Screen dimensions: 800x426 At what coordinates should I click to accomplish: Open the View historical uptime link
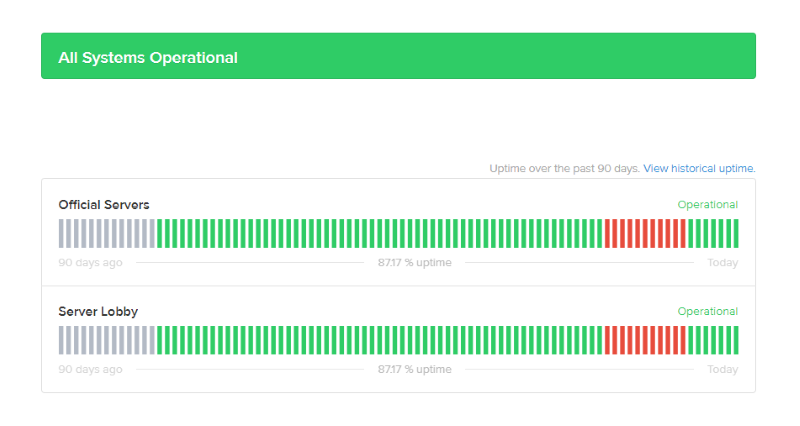click(699, 168)
